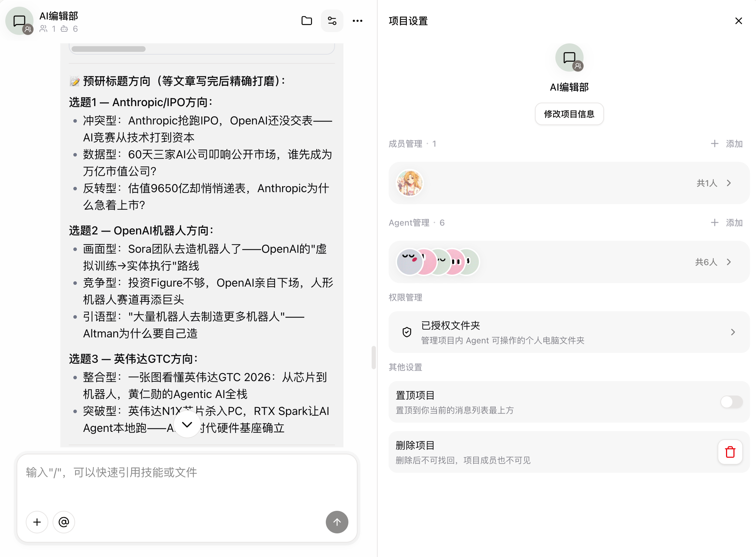Click bullet starting 冲突型：Anthropic抢跑IPO
Image resolution: width=756 pixels, height=557 pixels.
[x=208, y=129]
